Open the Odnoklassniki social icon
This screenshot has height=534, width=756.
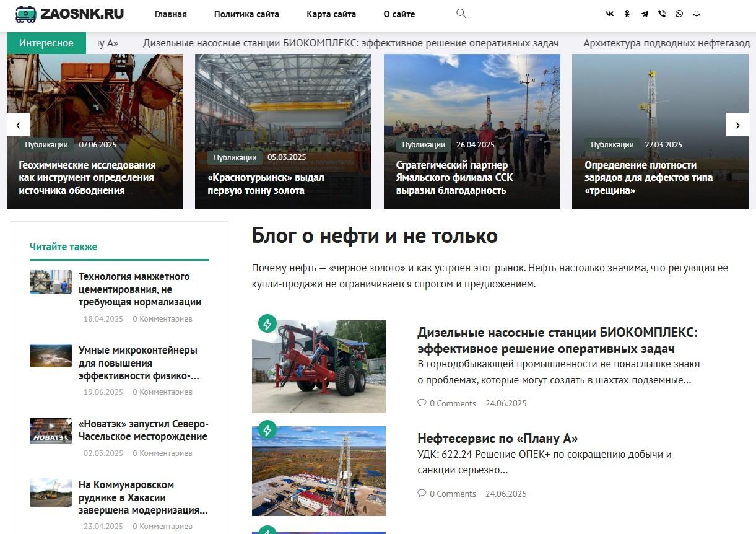627,14
